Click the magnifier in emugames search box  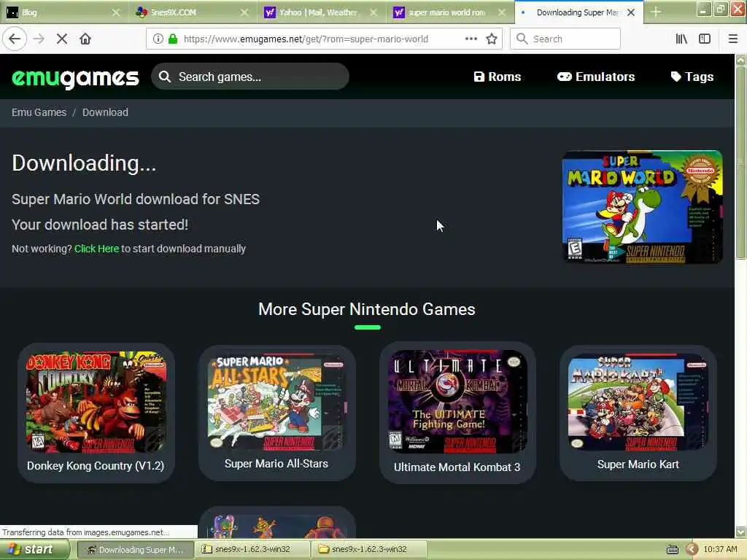click(165, 77)
